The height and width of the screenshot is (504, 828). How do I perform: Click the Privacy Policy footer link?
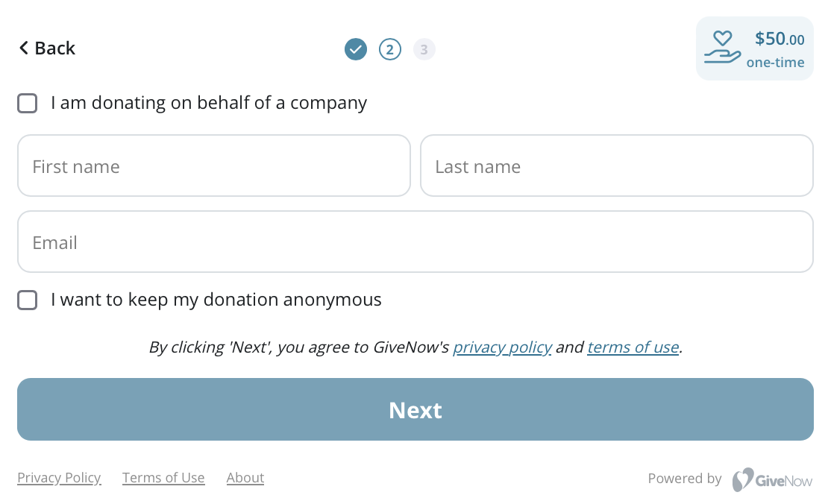59,477
